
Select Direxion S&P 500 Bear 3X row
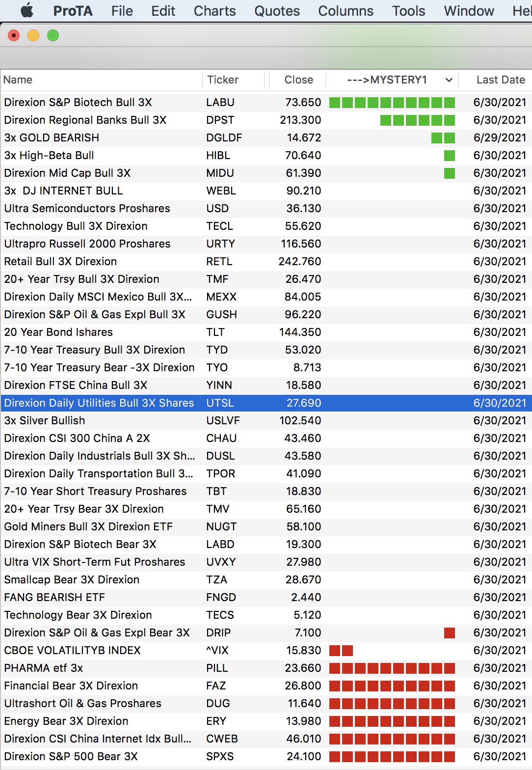266,756
